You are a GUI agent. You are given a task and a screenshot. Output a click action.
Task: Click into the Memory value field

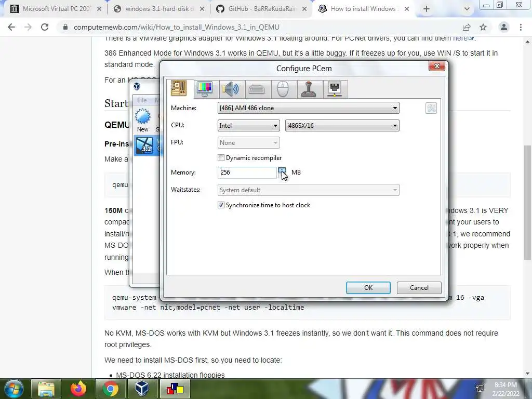click(x=247, y=172)
